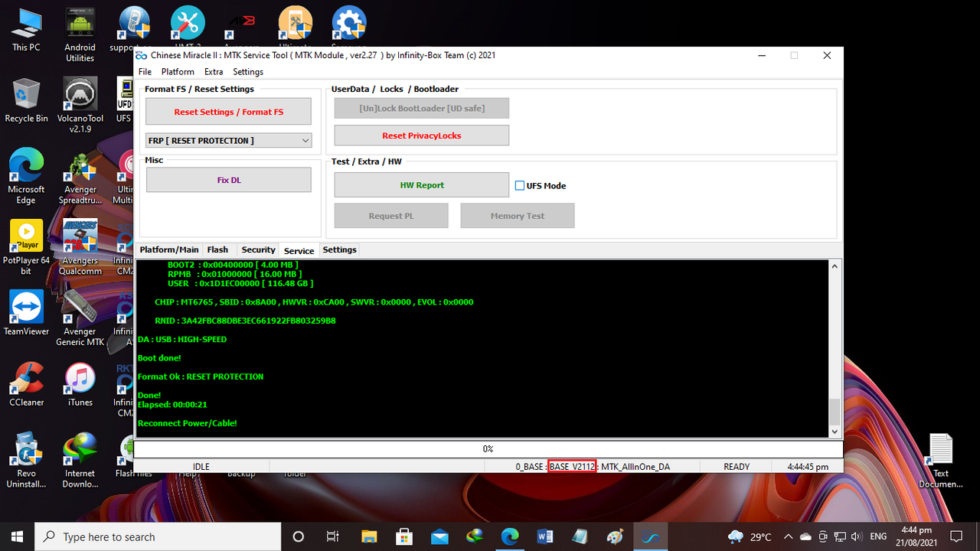
Task: Click 'Format Ok : RESET PROTECTION' log line
Action: (x=200, y=377)
